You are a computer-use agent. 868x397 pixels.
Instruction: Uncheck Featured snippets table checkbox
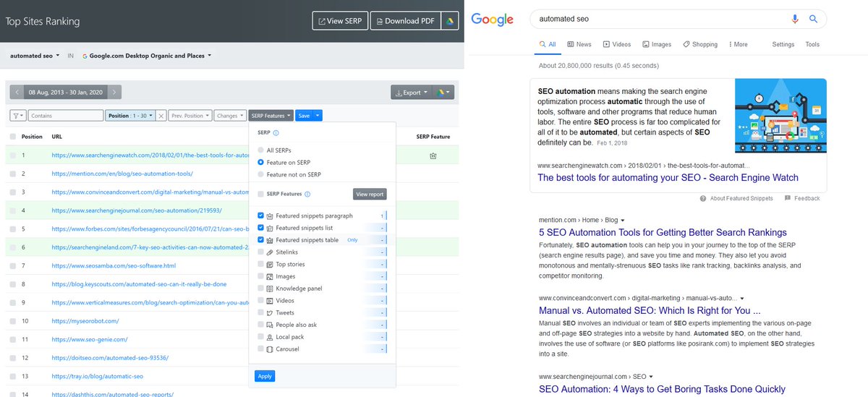[261, 240]
